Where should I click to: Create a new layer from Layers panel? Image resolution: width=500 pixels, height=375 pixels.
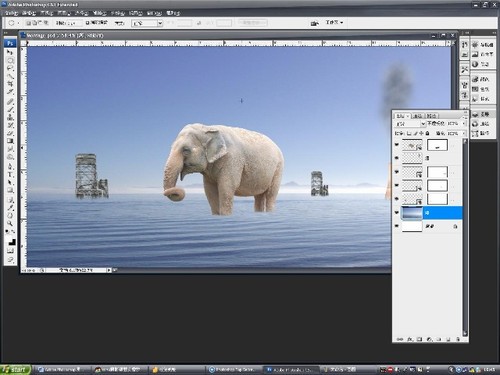448,339
